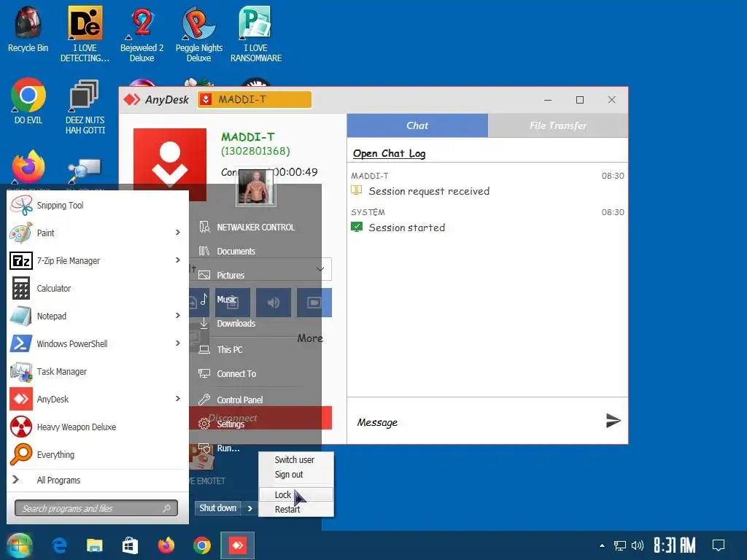
Task: Open Task Manager entry
Action: pos(98,371)
